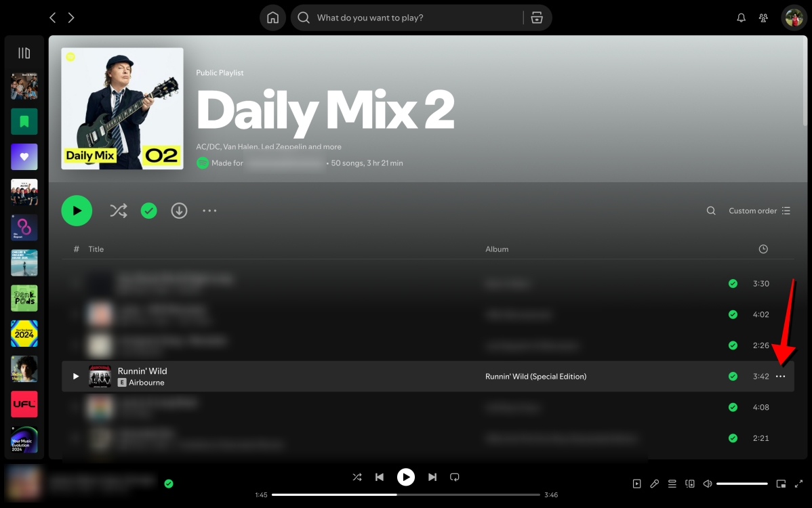This screenshot has width=812, height=508.
Task: Open the lyrics icon in playback bar
Action: [x=654, y=484]
